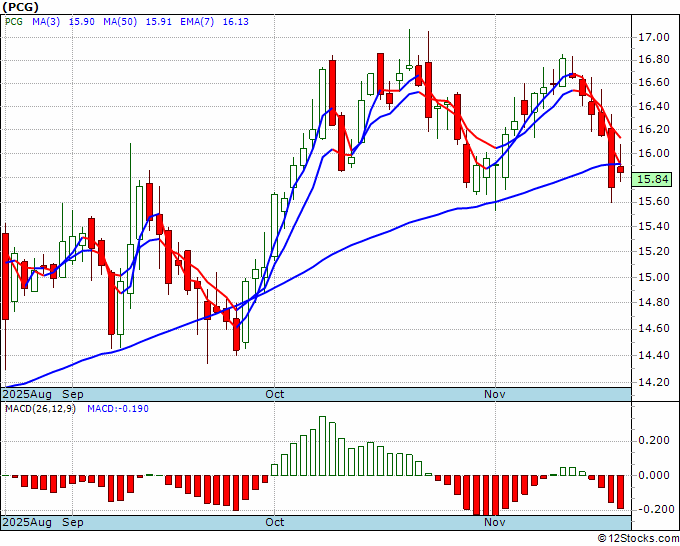Click Sep on the price chart timeline
This screenshot has width=680, height=546.
pyautogui.click(x=72, y=395)
